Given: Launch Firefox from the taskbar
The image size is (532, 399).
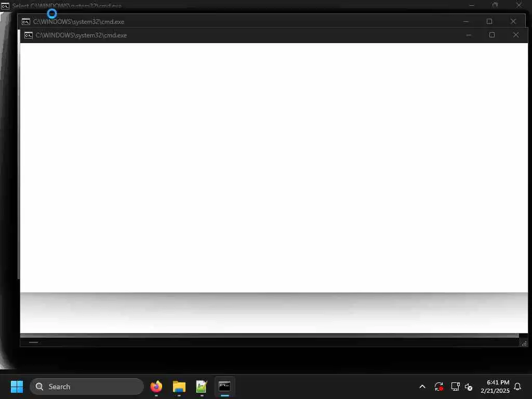Looking at the screenshot, I should [x=156, y=387].
